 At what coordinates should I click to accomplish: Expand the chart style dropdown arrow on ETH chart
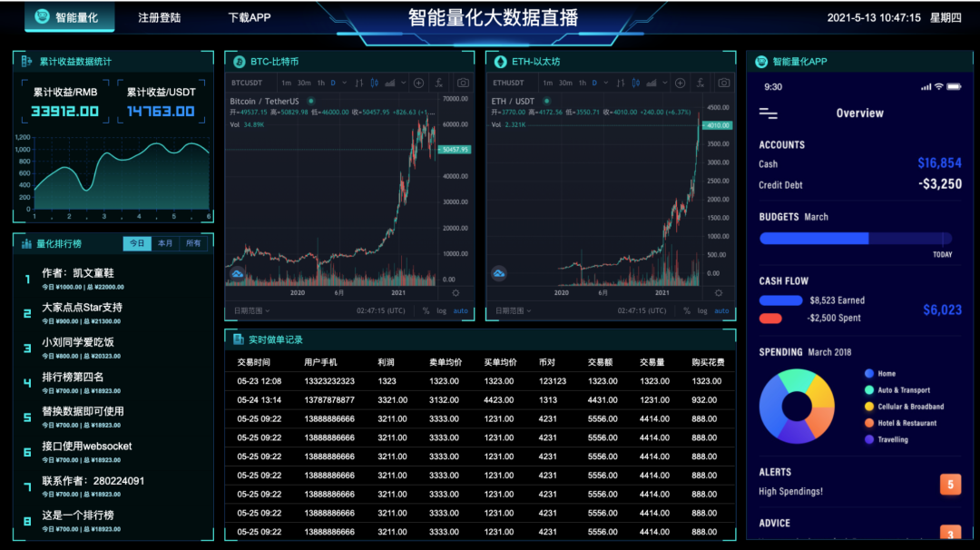pos(665,83)
